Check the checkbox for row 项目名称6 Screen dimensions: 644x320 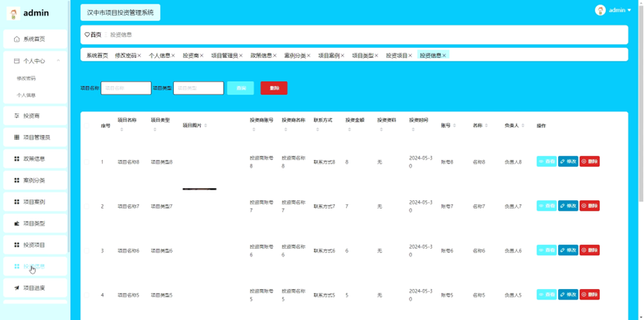(87, 250)
